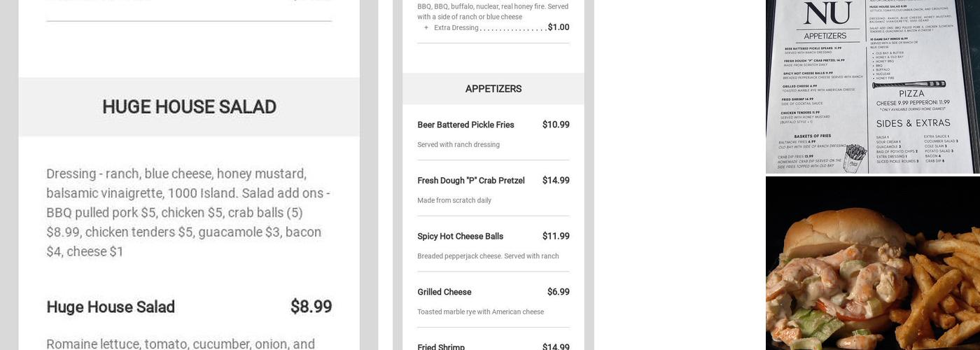Click the plus icon beside Extra Dressing
Viewport: 980px width, 350px height.
pyautogui.click(x=426, y=28)
